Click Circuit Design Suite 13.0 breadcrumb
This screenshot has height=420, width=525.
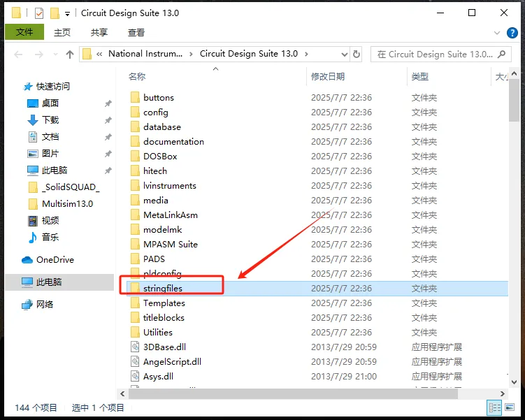[249, 54]
